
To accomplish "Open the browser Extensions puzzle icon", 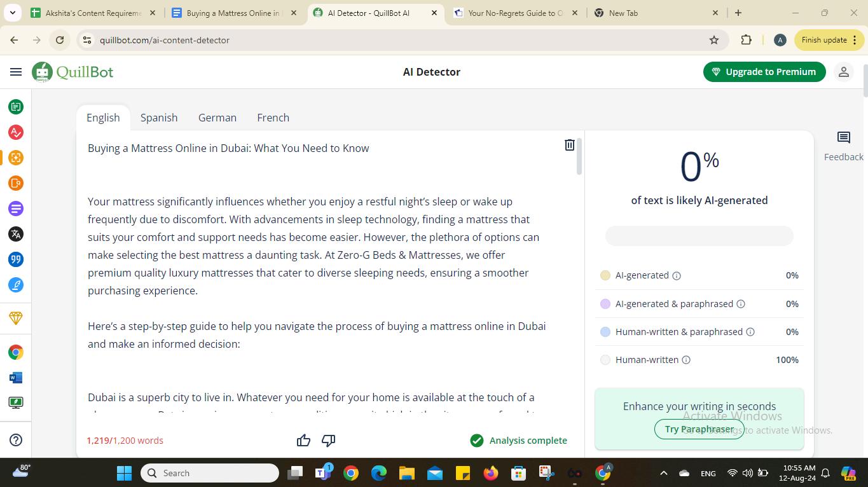I will 747,40.
